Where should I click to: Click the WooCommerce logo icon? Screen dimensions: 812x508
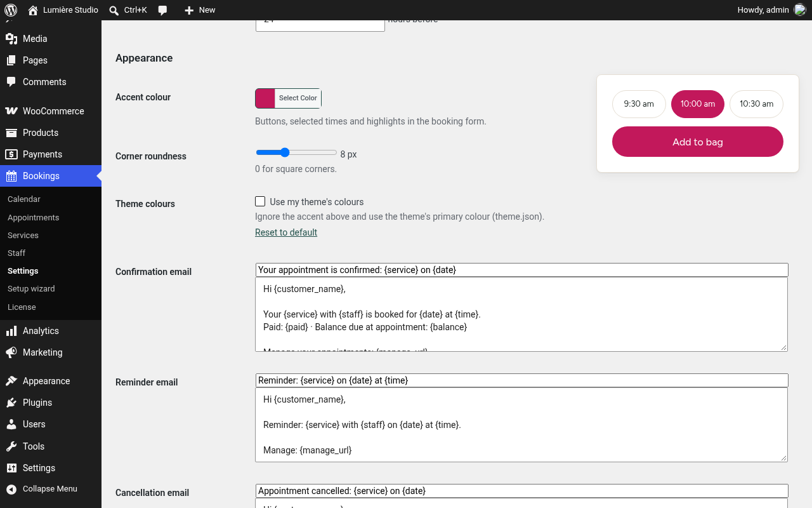click(x=11, y=111)
